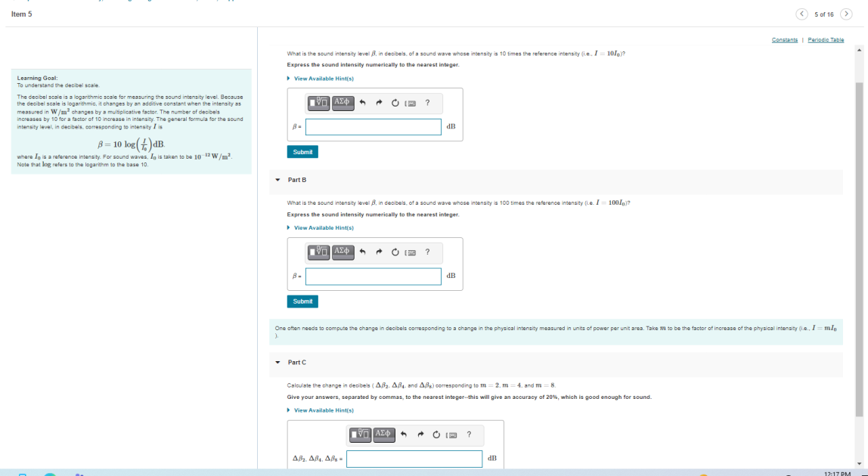Reset Part B answer with the refresh icon
This screenshot has width=868, height=476.
coord(395,252)
